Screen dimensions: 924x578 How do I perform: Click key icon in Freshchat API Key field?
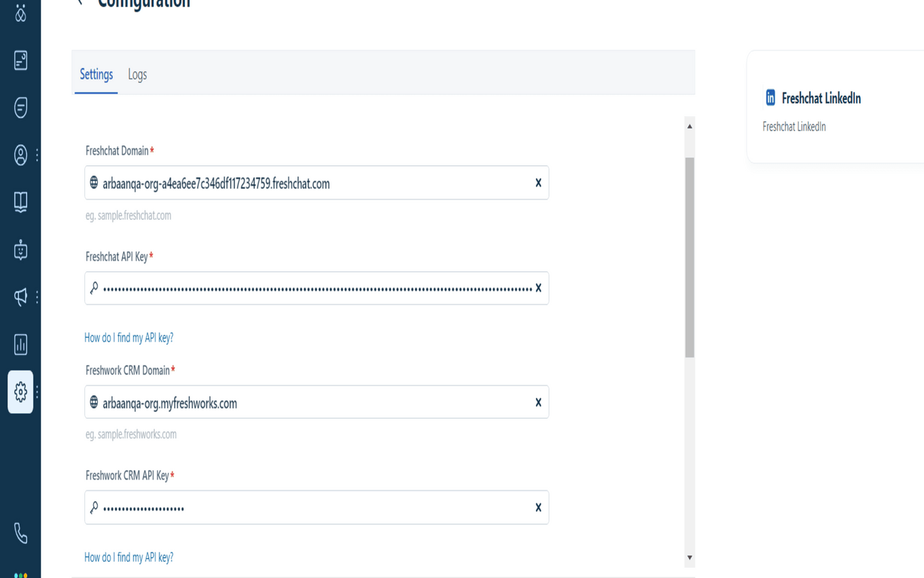94,288
